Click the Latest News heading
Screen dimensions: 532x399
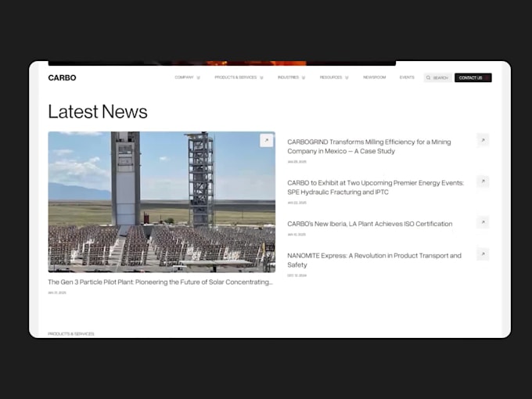(x=98, y=111)
